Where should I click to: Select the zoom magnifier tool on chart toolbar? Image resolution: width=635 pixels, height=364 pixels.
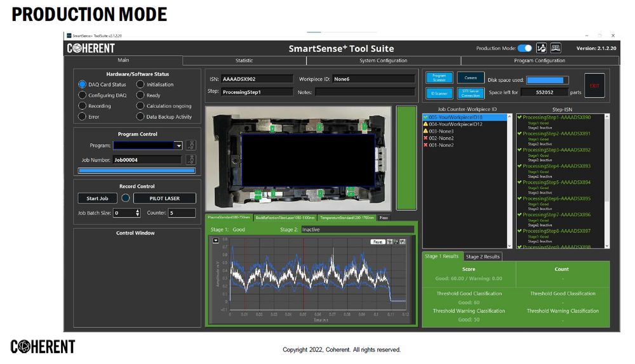396,242
